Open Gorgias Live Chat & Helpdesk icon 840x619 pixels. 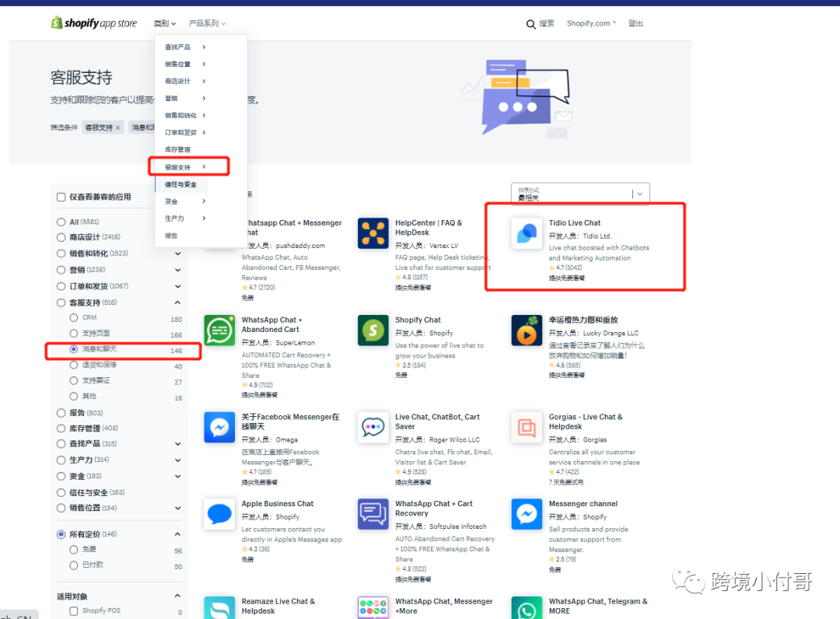click(x=527, y=427)
